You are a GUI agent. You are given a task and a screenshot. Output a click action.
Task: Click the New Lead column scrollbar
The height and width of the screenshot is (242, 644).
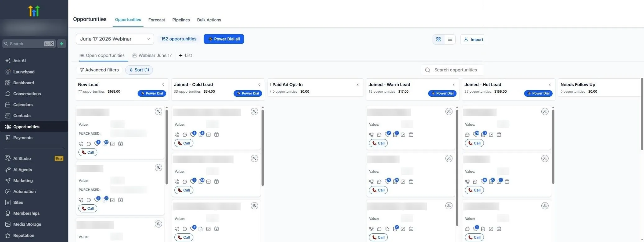pos(167,146)
